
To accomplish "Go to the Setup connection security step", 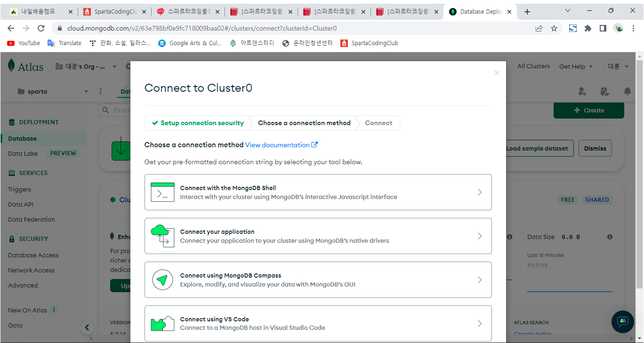I will [198, 123].
